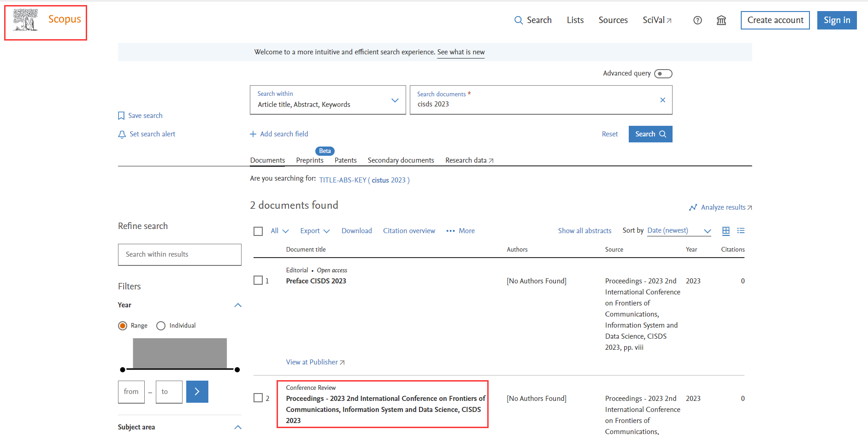Open See what is new link
Image resolution: width=868 pixels, height=435 pixels.
[461, 52]
